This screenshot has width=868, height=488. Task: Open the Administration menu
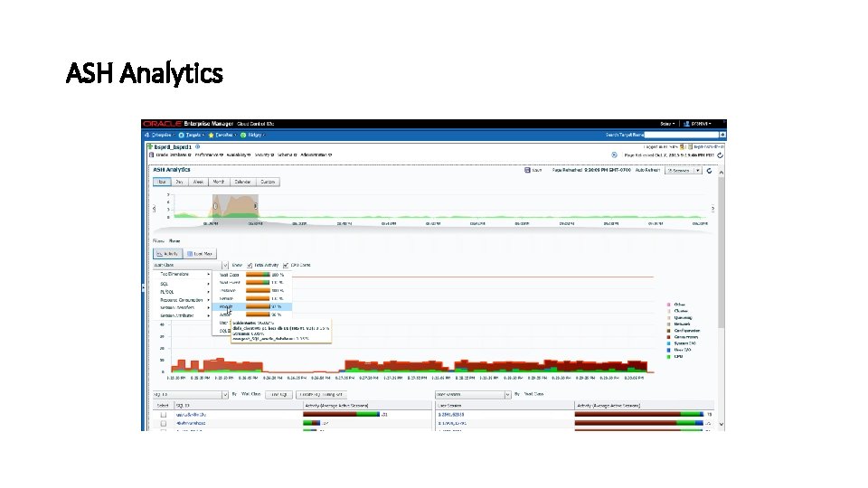(316, 155)
